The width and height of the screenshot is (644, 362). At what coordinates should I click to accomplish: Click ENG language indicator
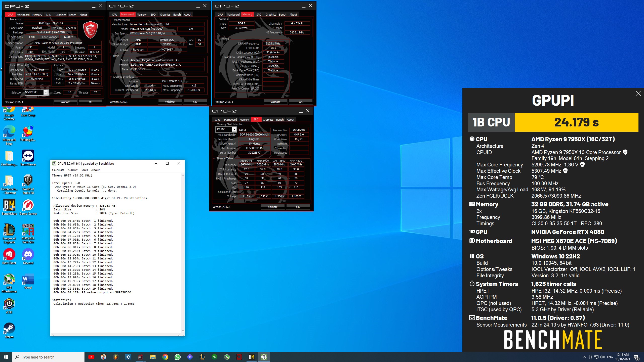(x=610, y=357)
